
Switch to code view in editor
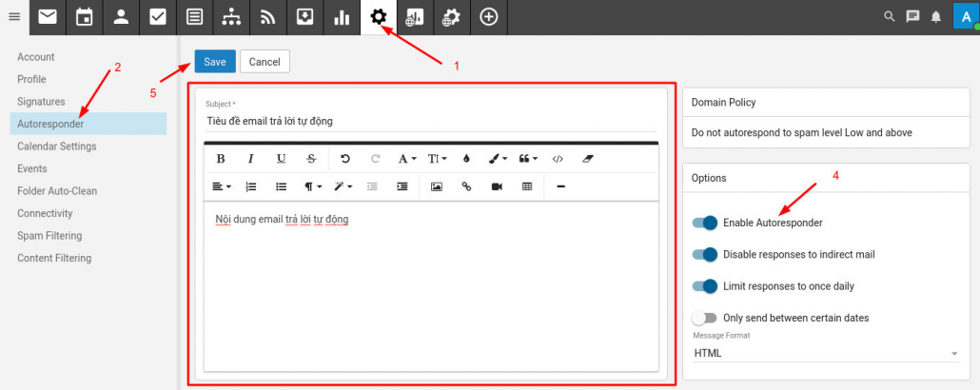tap(558, 159)
